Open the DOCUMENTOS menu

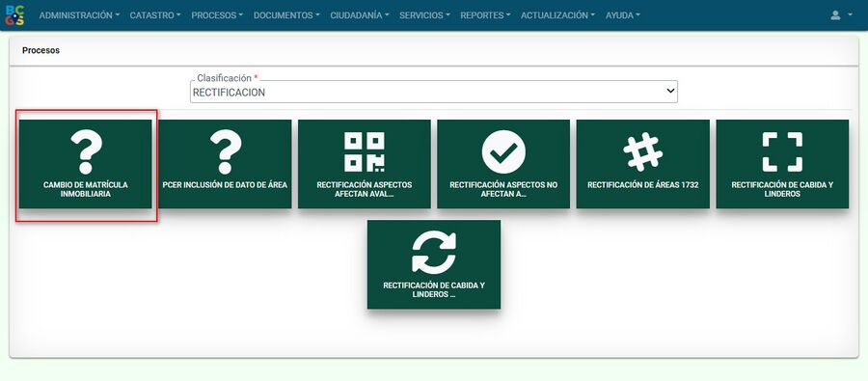click(286, 15)
